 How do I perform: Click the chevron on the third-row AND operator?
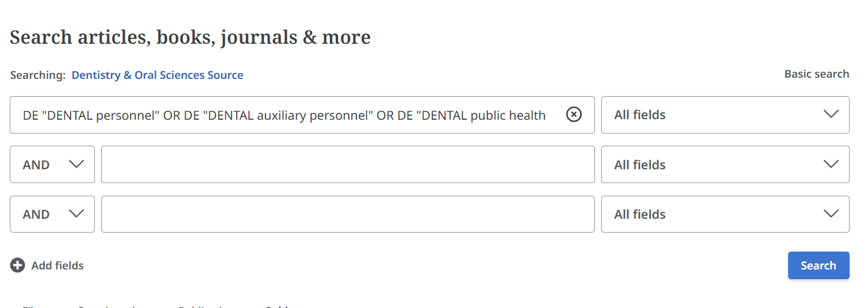[x=76, y=214]
